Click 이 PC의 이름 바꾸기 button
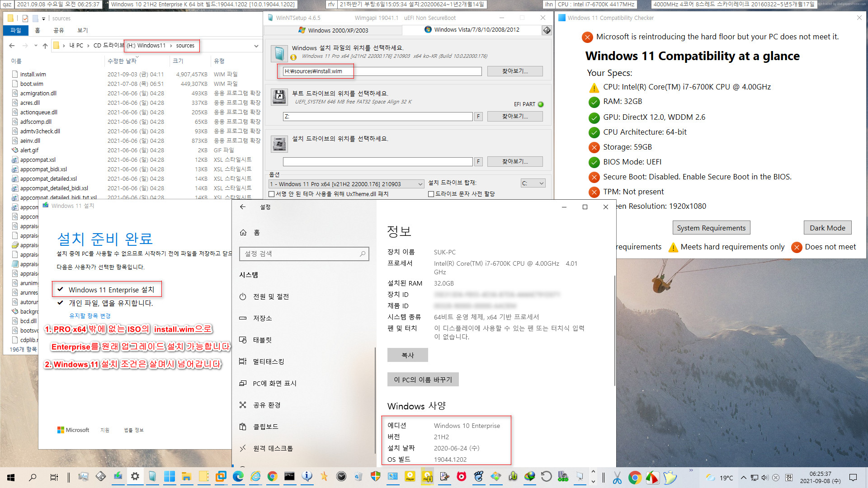Image resolution: width=868 pixels, height=488 pixels. click(423, 380)
